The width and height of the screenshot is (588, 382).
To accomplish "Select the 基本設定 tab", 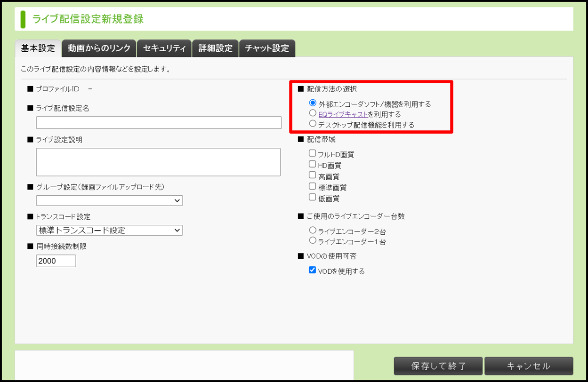I will click(x=38, y=48).
